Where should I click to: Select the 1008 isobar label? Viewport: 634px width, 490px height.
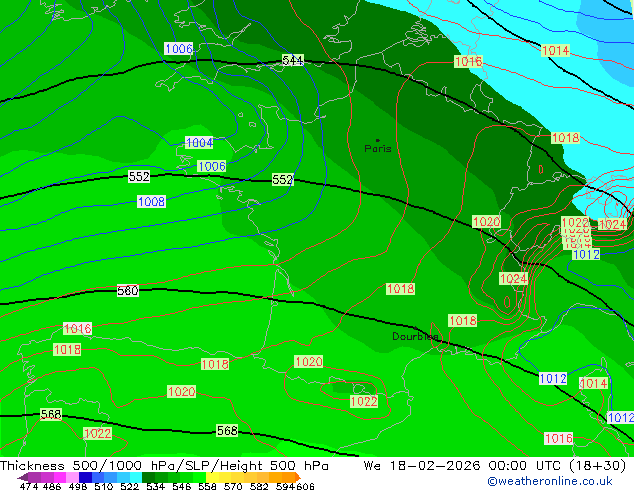point(151,201)
